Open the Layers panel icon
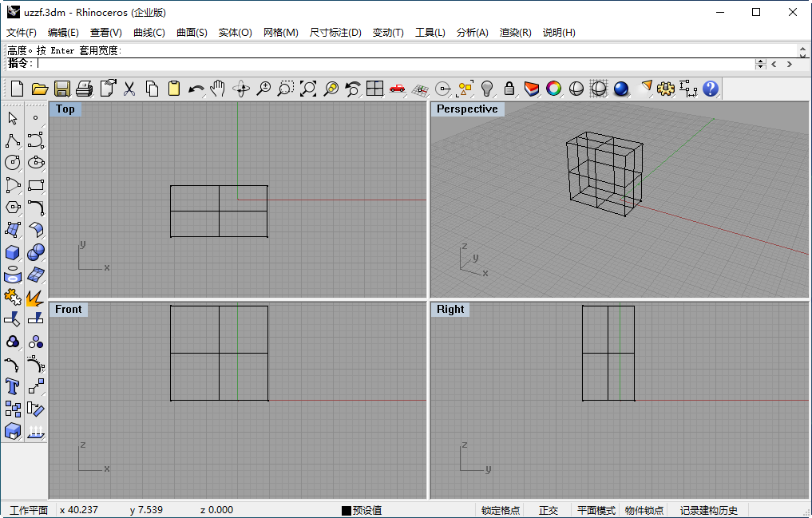812x518 pixels. coord(531,89)
